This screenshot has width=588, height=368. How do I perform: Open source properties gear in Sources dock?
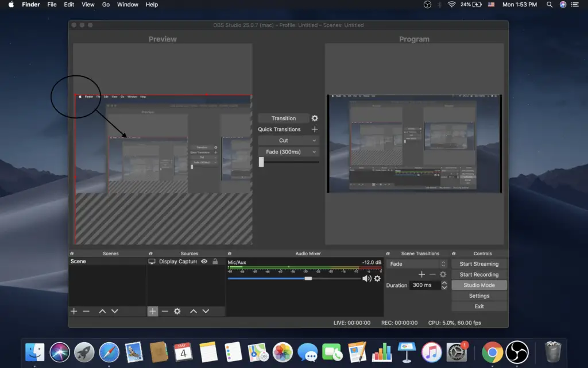(177, 311)
